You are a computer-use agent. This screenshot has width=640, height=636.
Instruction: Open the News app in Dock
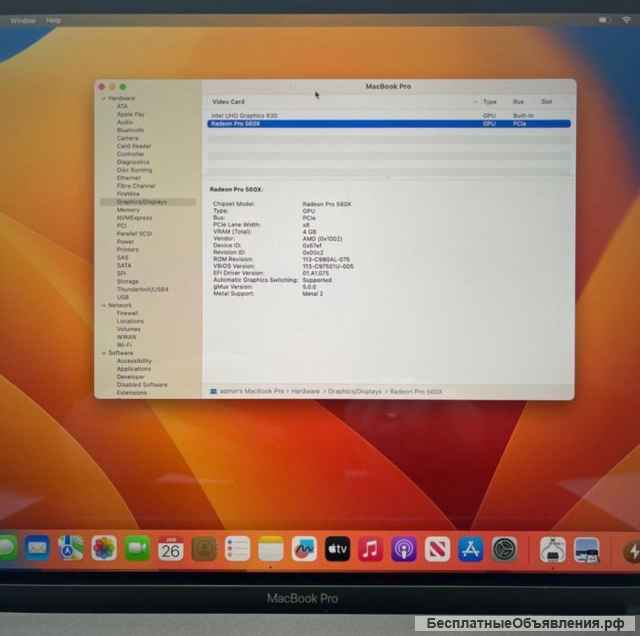(x=437, y=549)
